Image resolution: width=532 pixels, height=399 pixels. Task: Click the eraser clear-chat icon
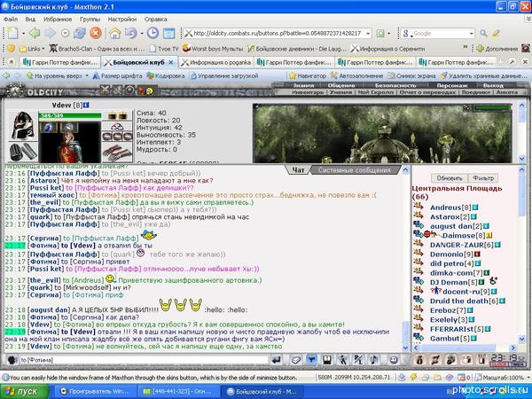pos(296,360)
